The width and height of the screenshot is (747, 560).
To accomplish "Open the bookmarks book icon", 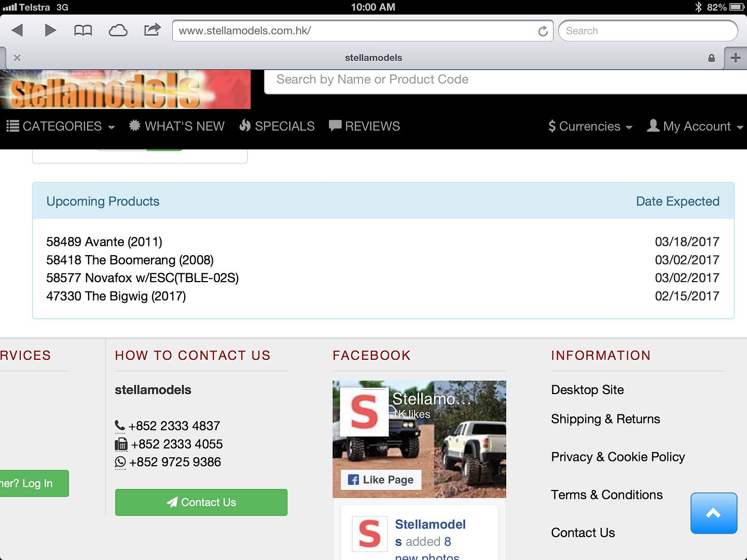I will click(x=83, y=31).
